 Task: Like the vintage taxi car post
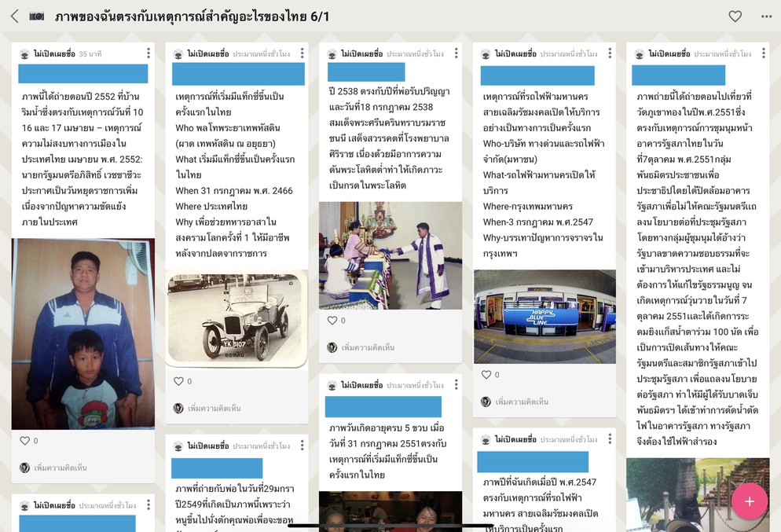(179, 382)
